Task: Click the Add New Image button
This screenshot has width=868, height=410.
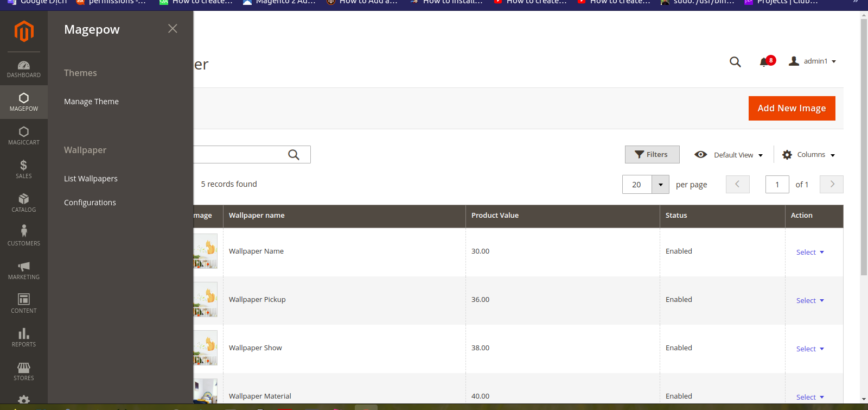Action: [792, 108]
